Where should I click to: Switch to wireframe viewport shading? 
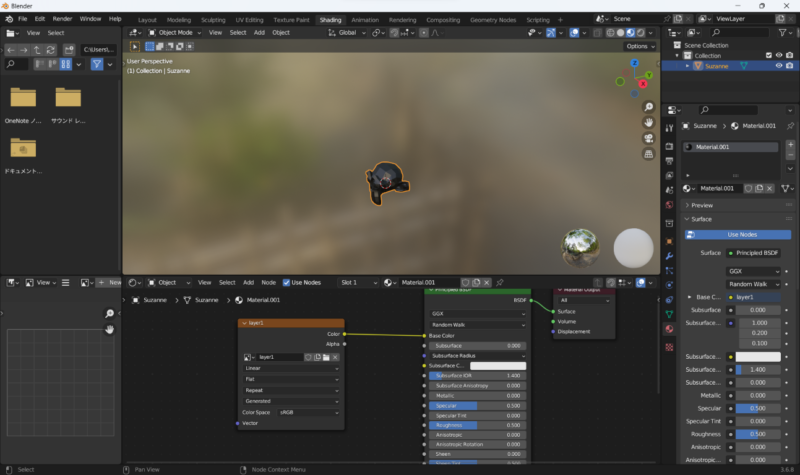(x=610, y=33)
